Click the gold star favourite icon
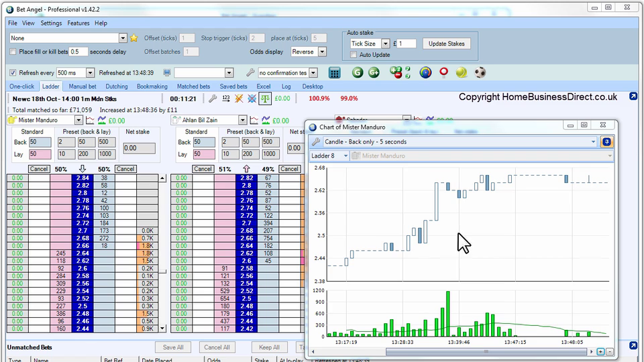Screen dimensions: 644x362 coord(134,38)
